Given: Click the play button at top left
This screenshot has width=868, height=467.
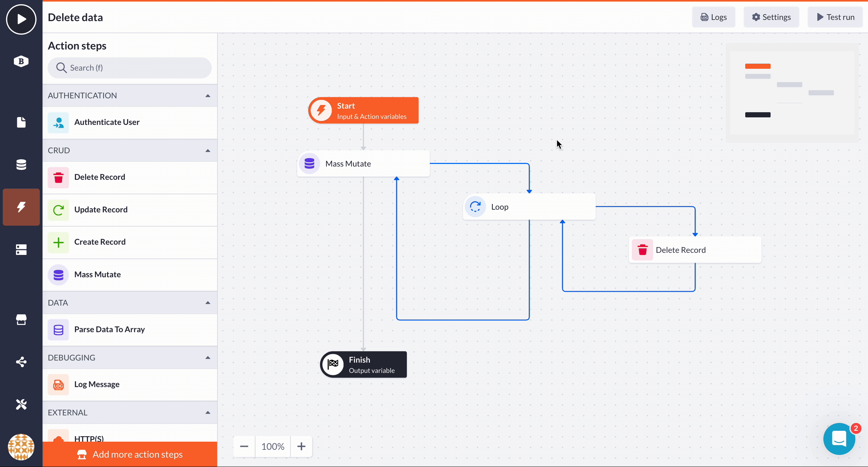Looking at the screenshot, I should point(21,19).
